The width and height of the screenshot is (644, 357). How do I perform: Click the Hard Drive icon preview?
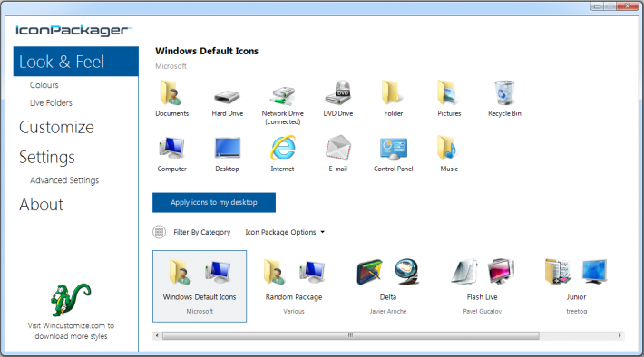tap(227, 97)
